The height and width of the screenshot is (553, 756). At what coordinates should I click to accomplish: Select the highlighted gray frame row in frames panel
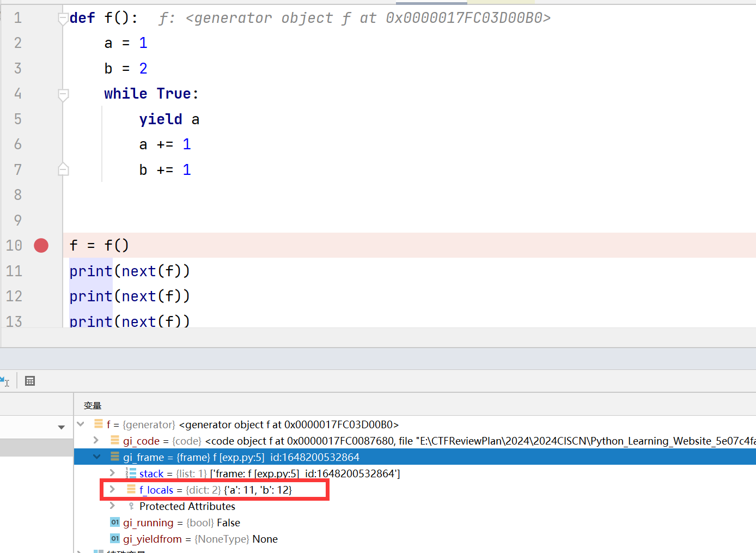click(x=36, y=447)
